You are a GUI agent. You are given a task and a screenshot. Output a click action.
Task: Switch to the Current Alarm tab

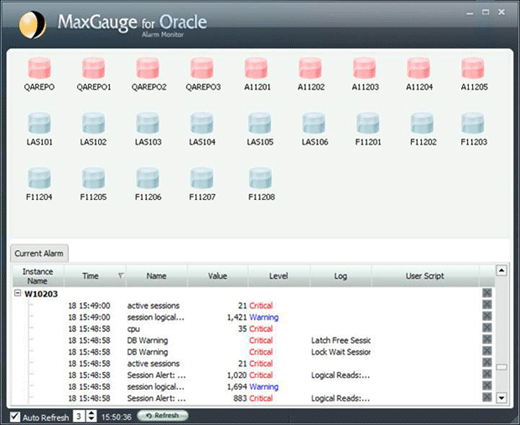39,253
